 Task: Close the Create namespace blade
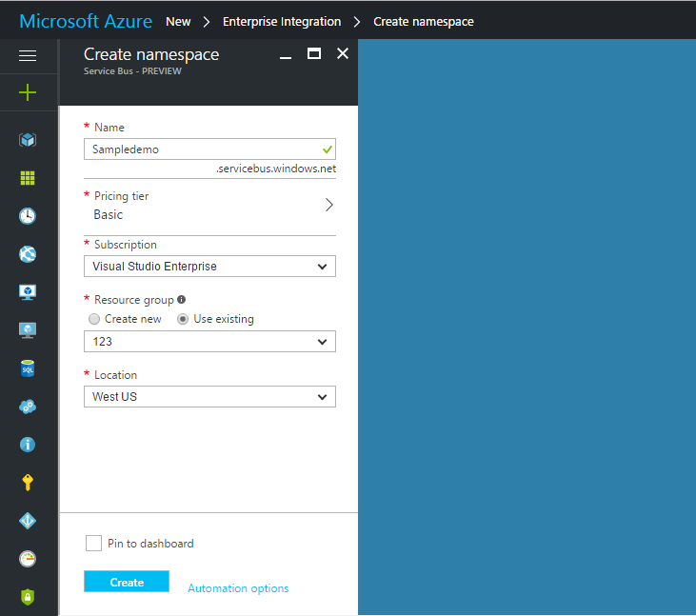pos(343,53)
